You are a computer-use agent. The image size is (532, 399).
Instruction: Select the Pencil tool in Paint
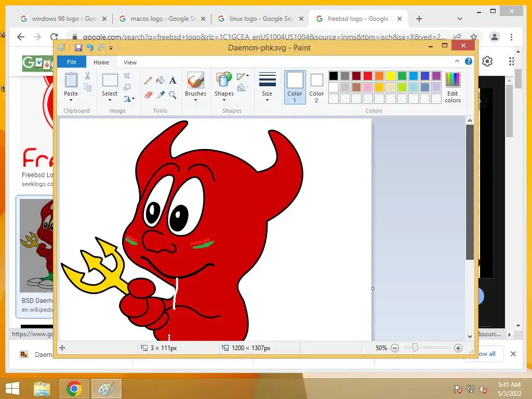click(148, 81)
